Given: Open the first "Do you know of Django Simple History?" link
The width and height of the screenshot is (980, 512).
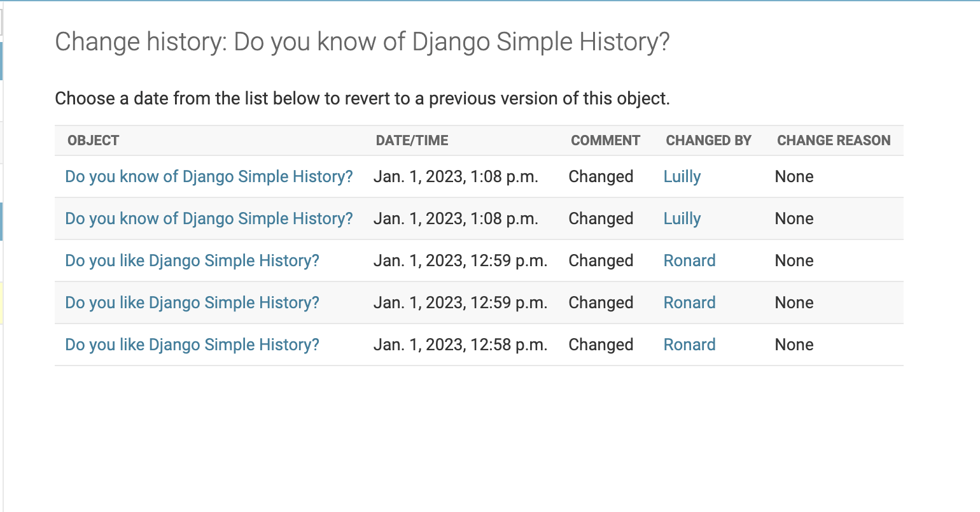Looking at the screenshot, I should [209, 176].
